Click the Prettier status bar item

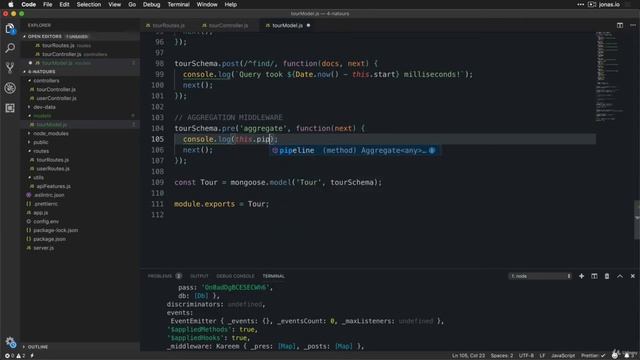coord(593,356)
